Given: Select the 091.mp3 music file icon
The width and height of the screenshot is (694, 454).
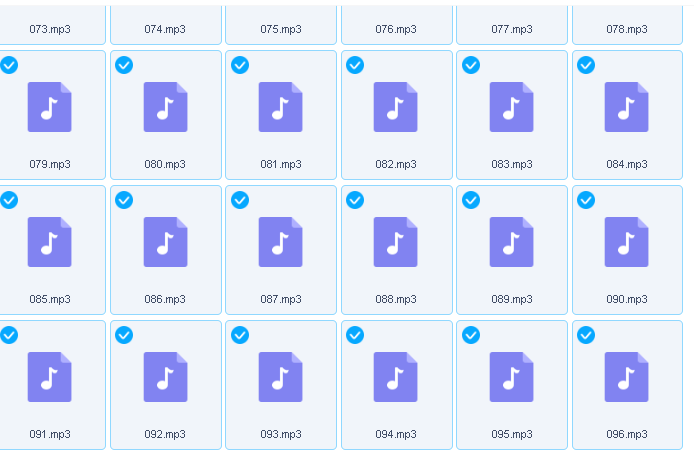Looking at the screenshot, I should click(50, 377).
